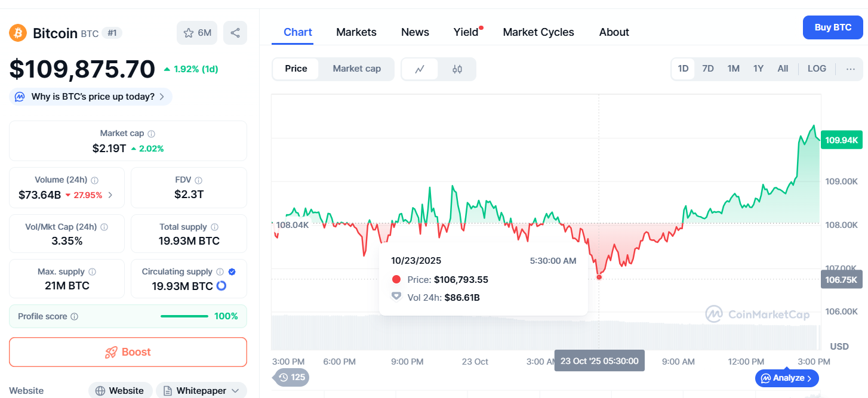Switch to the Market Cycles tab
Image resolution: width=868 pixels, height=398 pixels.
pos(538,32)
